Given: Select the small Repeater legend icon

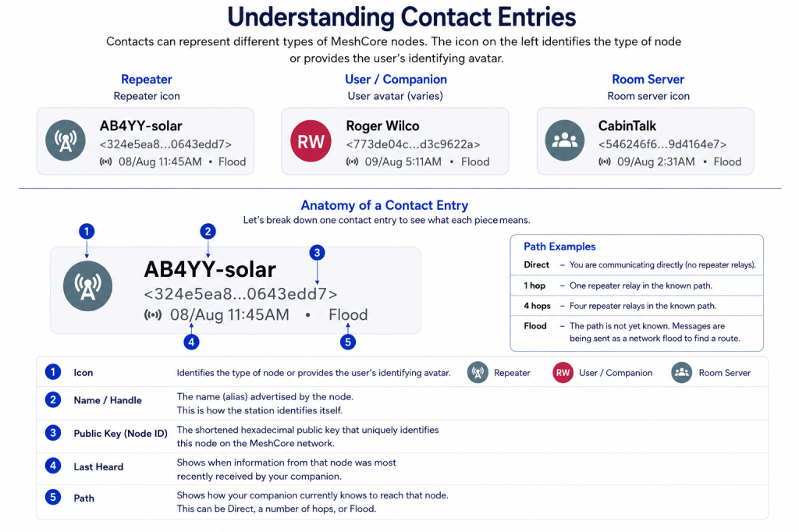Looking at the screenshot, I should (x=478, y=373).
